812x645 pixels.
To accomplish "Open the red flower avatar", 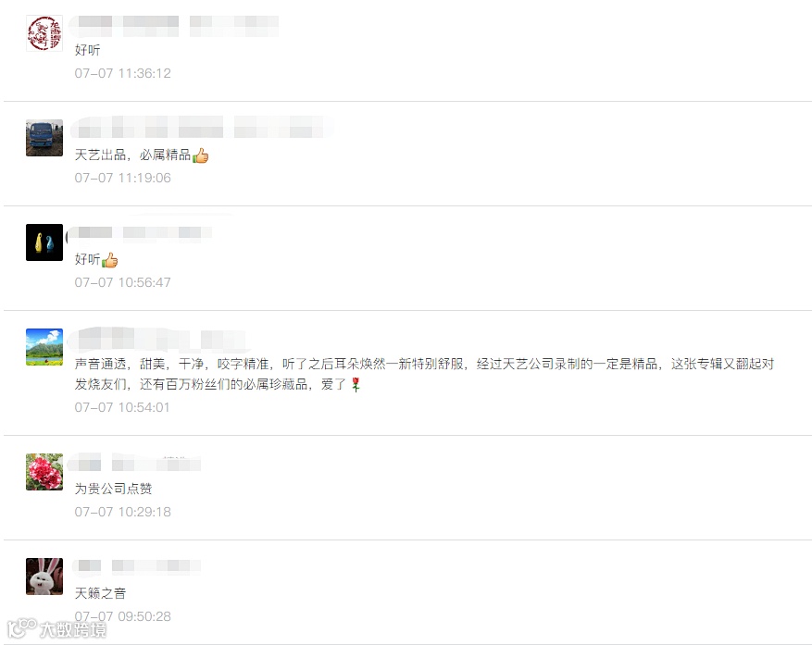I will pos(44,472).
